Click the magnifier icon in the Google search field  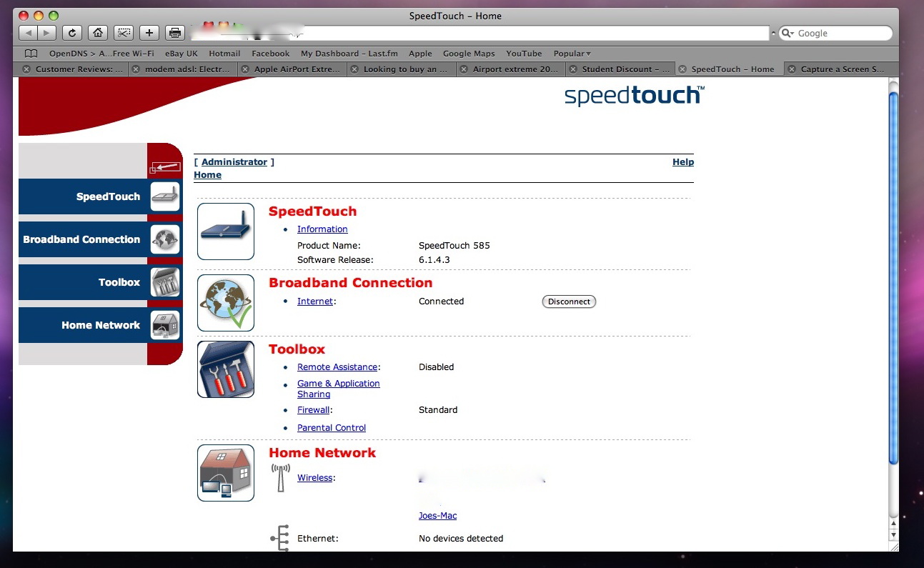788,34
